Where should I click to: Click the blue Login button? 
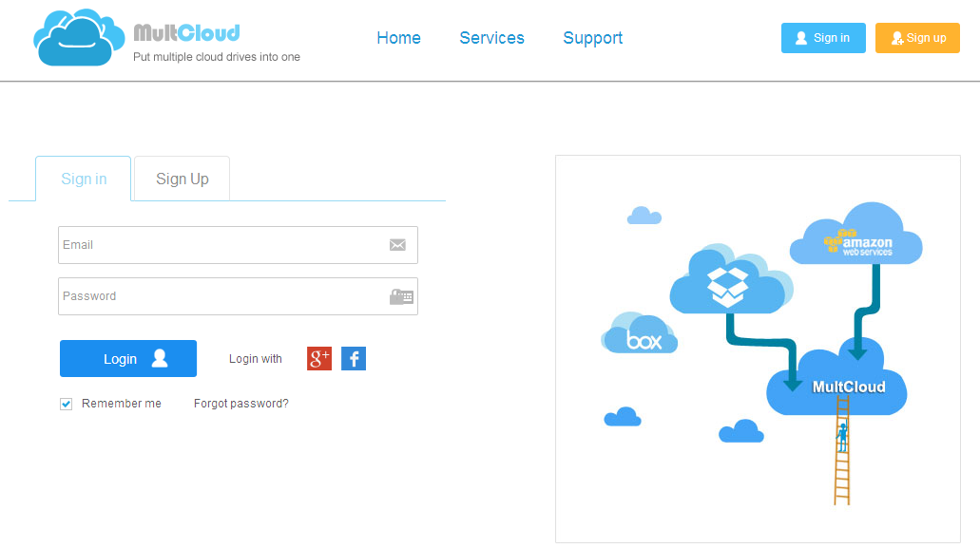[128, 358]
